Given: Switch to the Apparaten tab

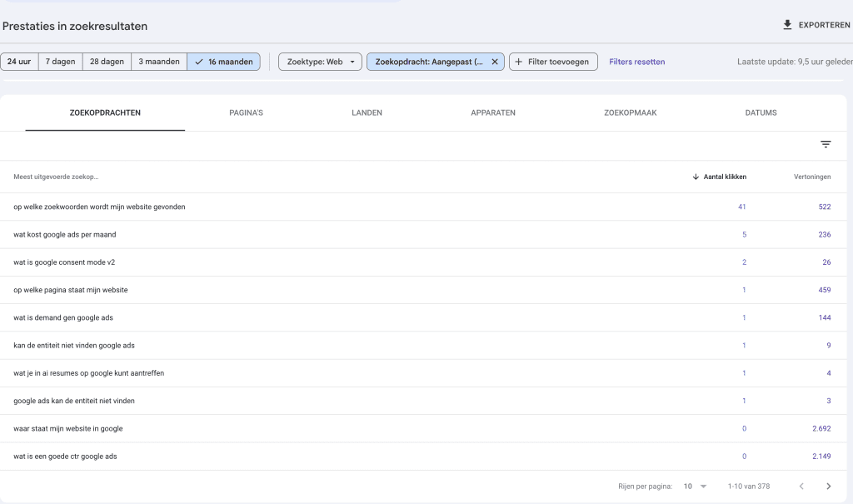Looking at the screenshot, I should coord(493,112).
